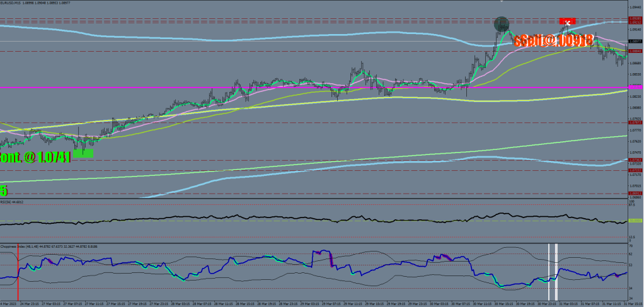Click the large green number 6 label
Viewport: 644px width, 307px height.
coord(3,190)
